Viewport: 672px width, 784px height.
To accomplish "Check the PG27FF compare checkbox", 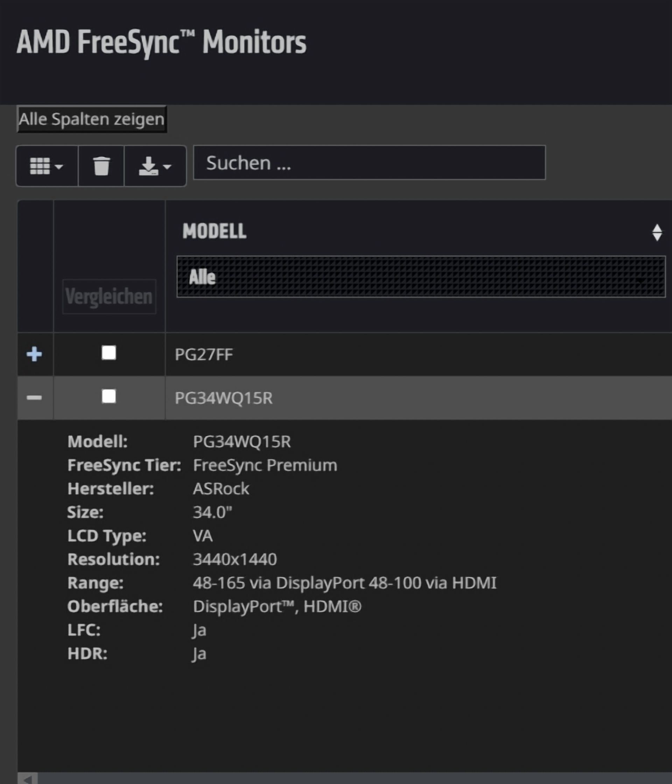I will coord(109,353).
